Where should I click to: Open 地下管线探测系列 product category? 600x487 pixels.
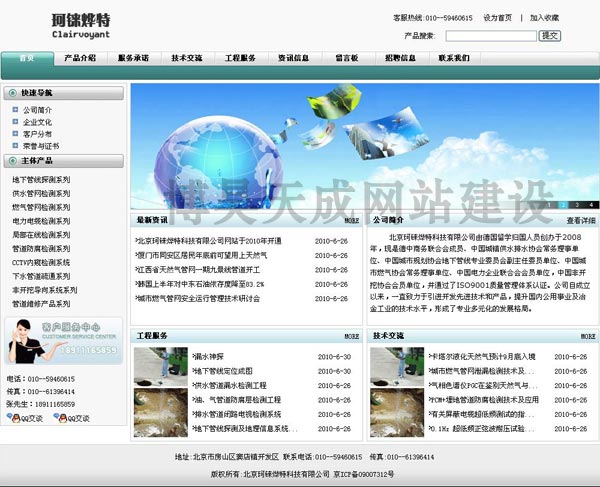[x=41, y=179]
